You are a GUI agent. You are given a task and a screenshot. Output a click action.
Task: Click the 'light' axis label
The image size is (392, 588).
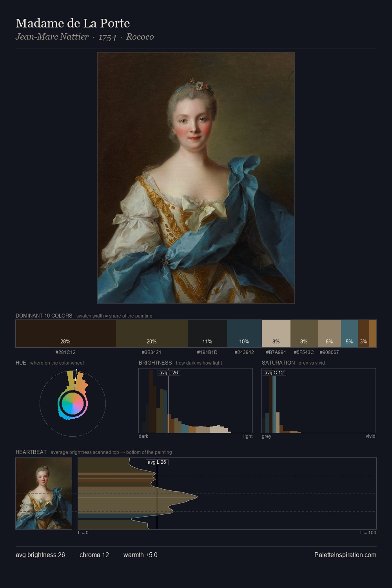click(x=248, y=436)
